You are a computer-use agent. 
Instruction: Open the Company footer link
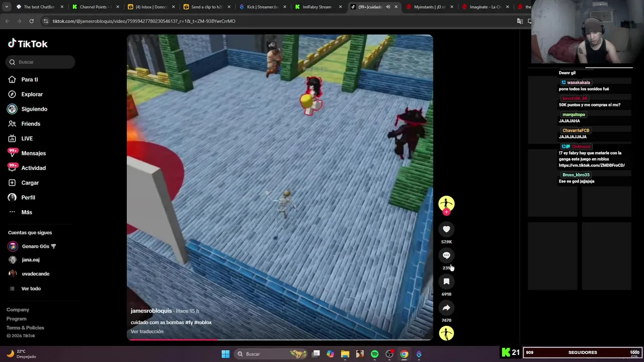click(x=18, y=310)
